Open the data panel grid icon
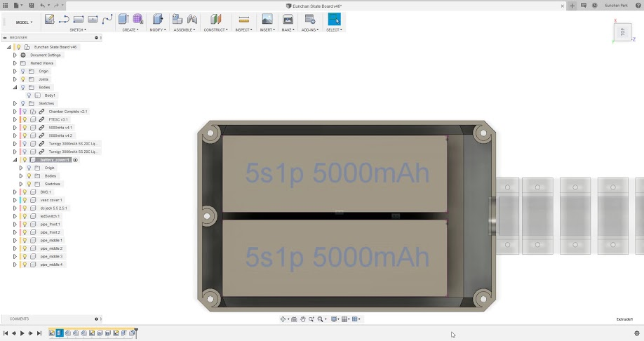 (6, 6)
